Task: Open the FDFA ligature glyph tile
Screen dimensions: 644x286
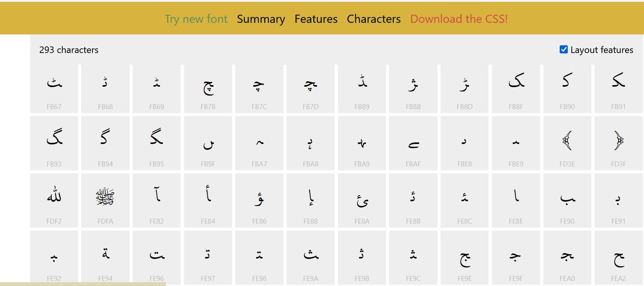Action: 105,200
